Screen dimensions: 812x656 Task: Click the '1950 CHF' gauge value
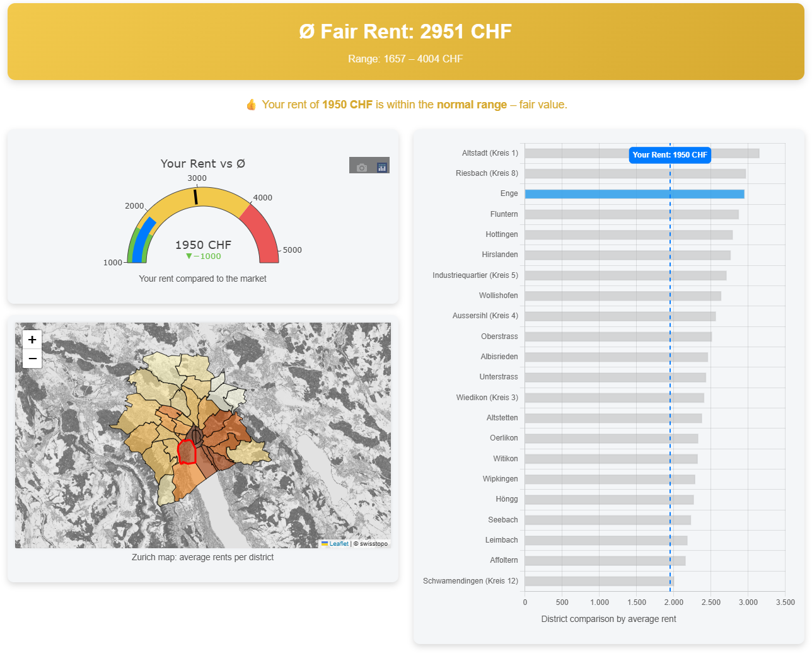[203, 245]
